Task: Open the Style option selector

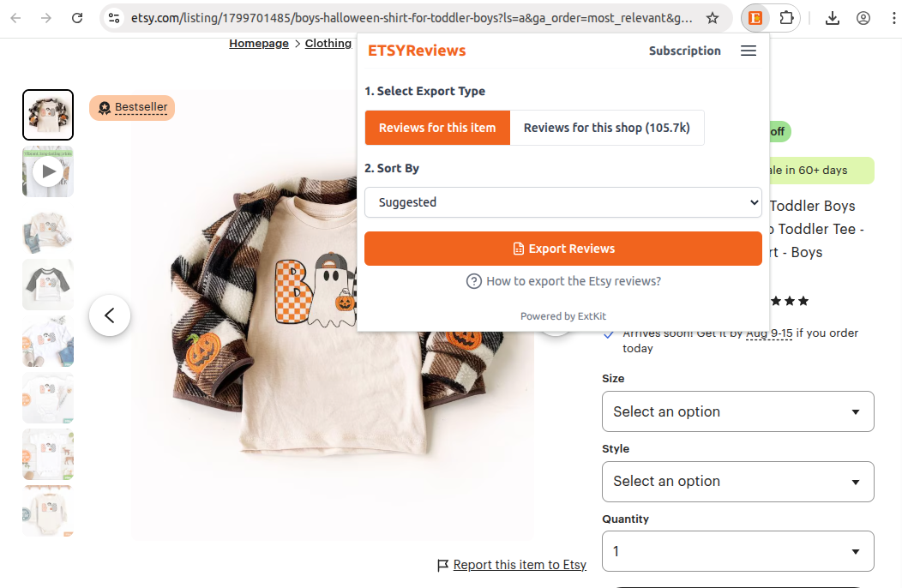Action: (737, 481)
